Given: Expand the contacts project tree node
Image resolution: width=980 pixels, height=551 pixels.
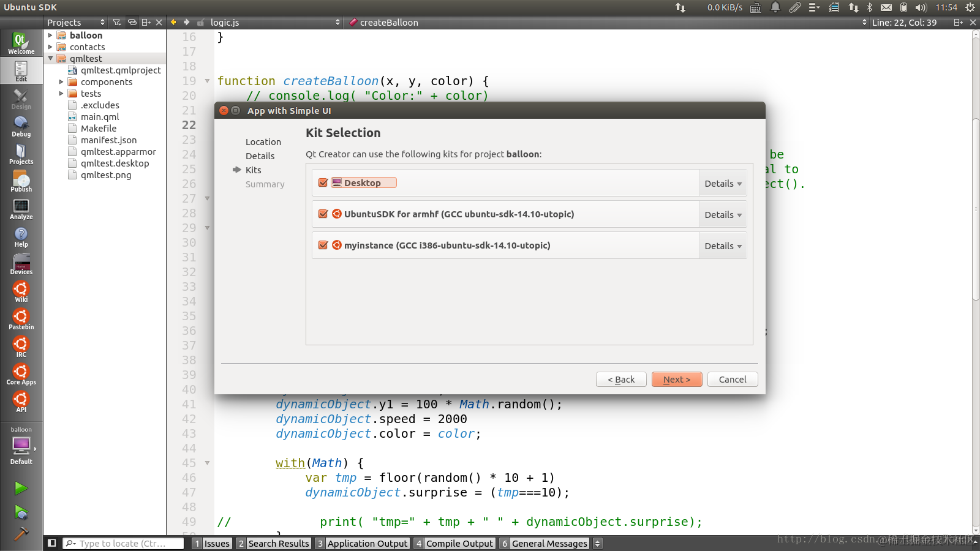Looking at the screenshot, I should (50, 47).
